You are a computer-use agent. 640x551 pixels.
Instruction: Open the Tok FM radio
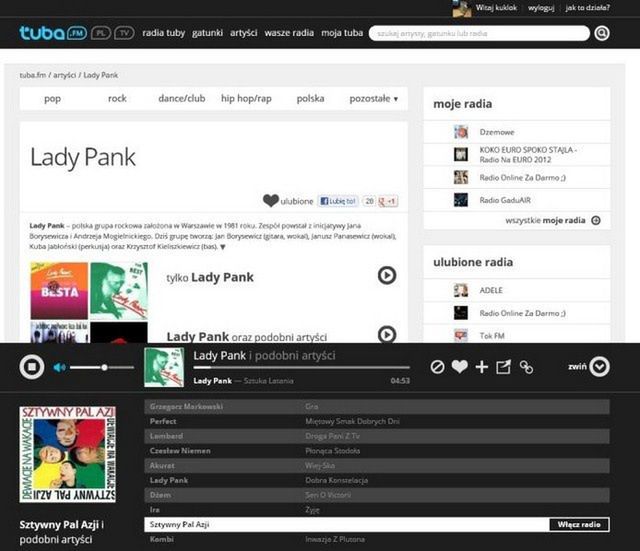[x=492, y=335]
